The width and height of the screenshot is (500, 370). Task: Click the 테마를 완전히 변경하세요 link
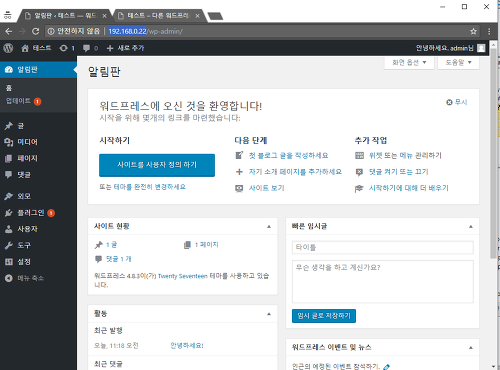[149, 187]
